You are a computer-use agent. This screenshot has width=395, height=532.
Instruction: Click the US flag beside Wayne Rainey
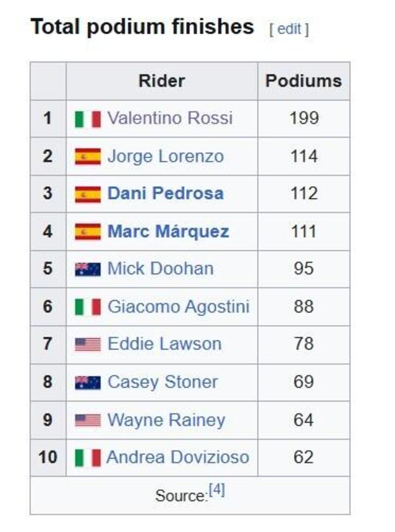coord(87,420)
